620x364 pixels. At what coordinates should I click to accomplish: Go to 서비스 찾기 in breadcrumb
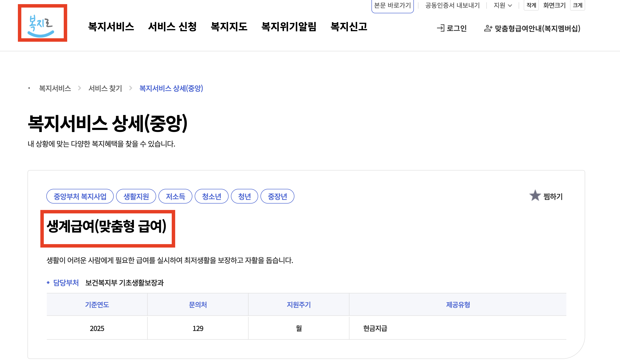(105, 88)
